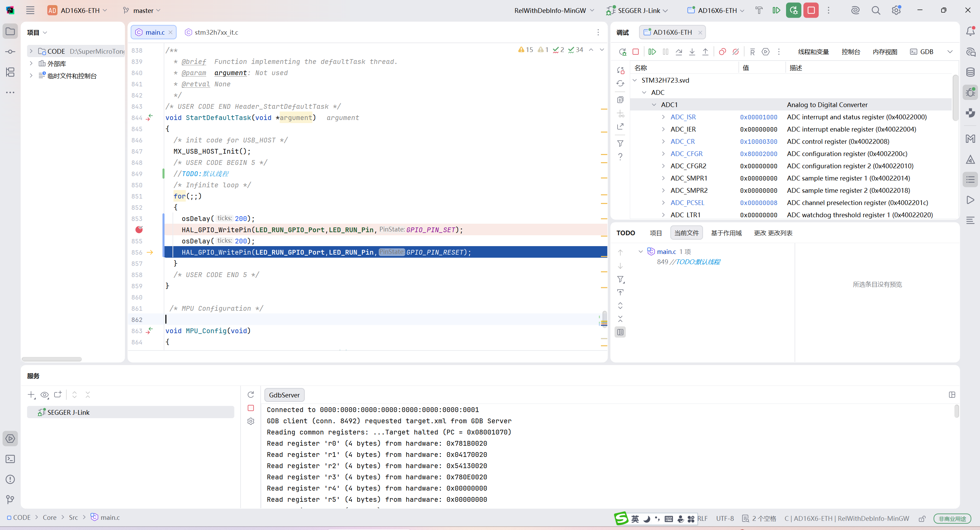
Task: Open the Commit tool window
Action: pyautogui.click(x=10, y=52)
